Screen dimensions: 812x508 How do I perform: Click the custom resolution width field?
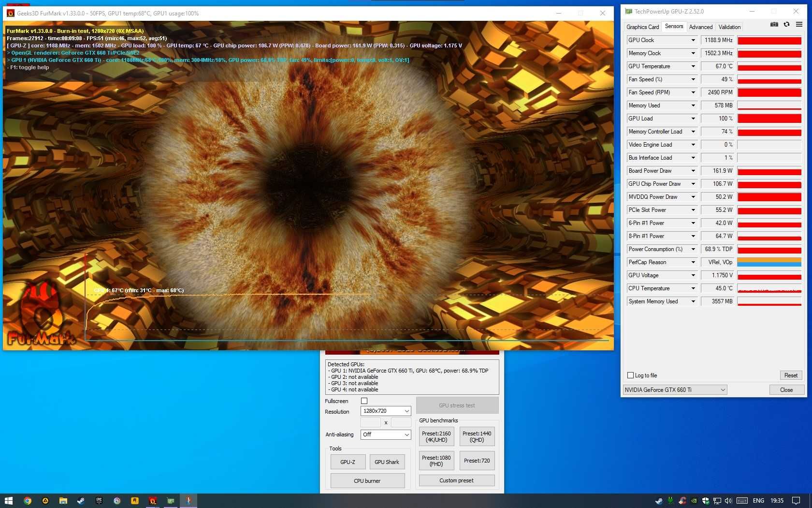tap(371, 422)
